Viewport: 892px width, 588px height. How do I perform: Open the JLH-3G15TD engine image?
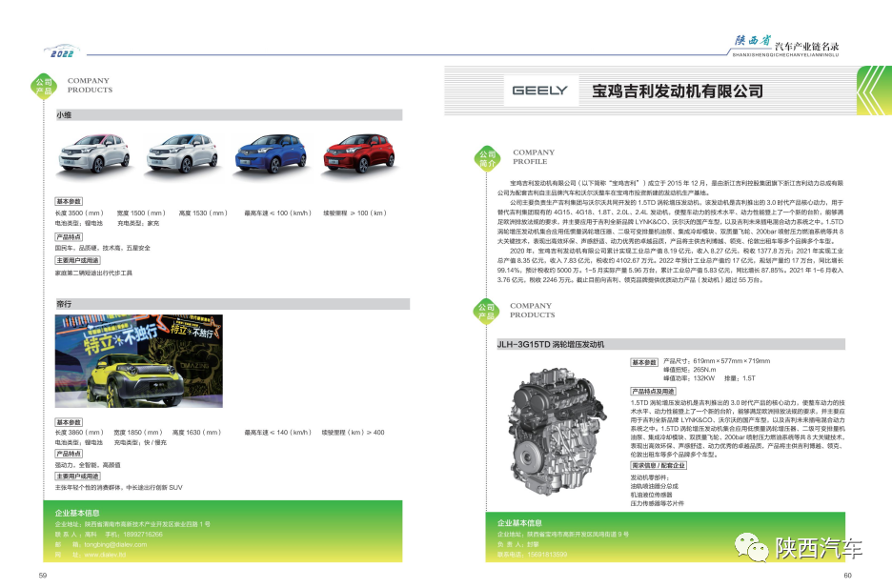coord(557,431)
